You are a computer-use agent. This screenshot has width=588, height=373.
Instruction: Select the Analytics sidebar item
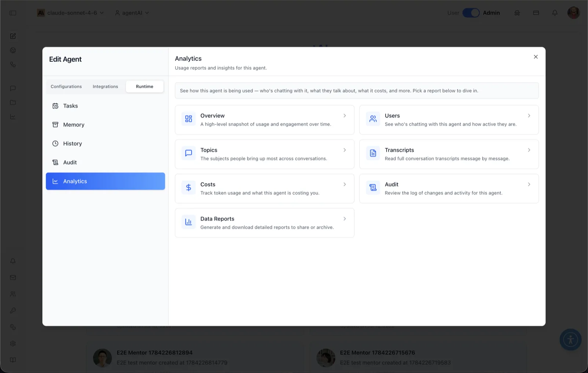click(105, 181)
